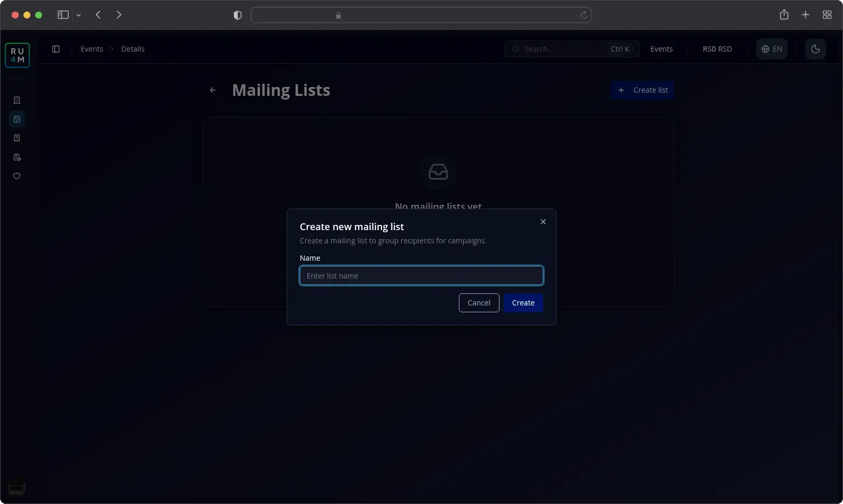Open the EN language selector
This screenshot has height=504, width=843.
tap(772, 49)
